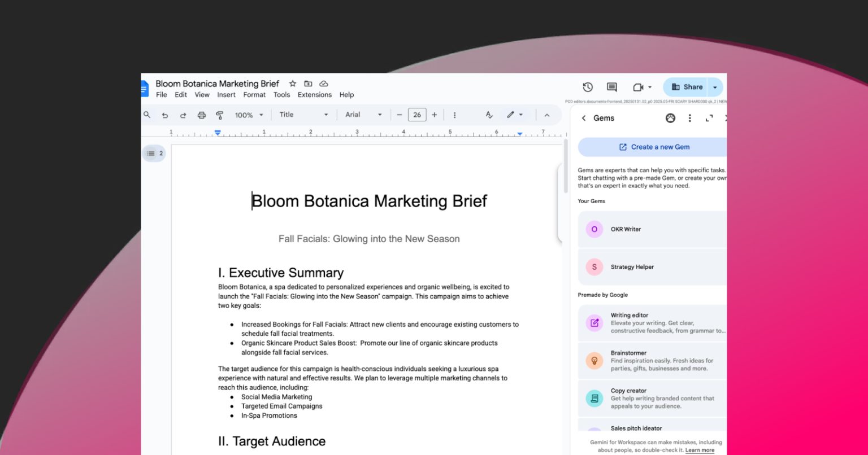Screen dimensions: 868x455
Task: Open the zoom 100% dropdown
Action: point(249,115)
